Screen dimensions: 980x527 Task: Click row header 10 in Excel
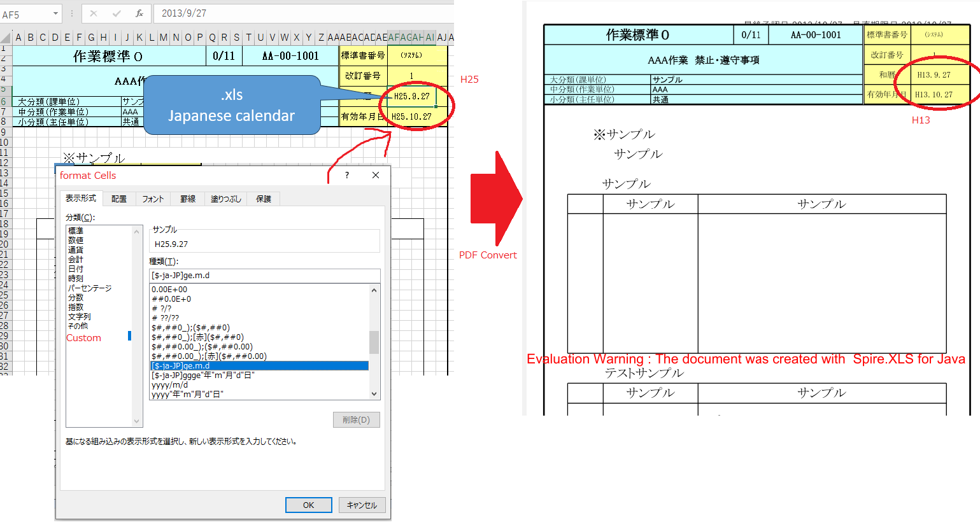pyautogui.click(x=5, y=142)
